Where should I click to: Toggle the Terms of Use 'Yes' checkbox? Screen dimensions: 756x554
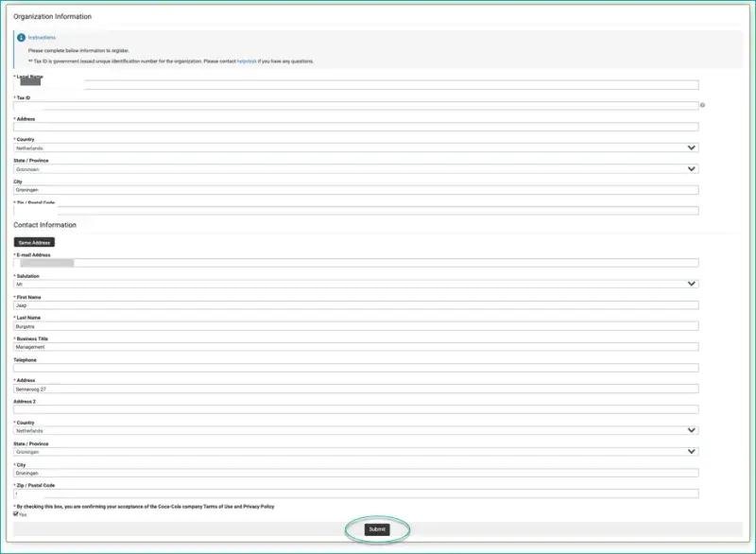tap(16, 514)
